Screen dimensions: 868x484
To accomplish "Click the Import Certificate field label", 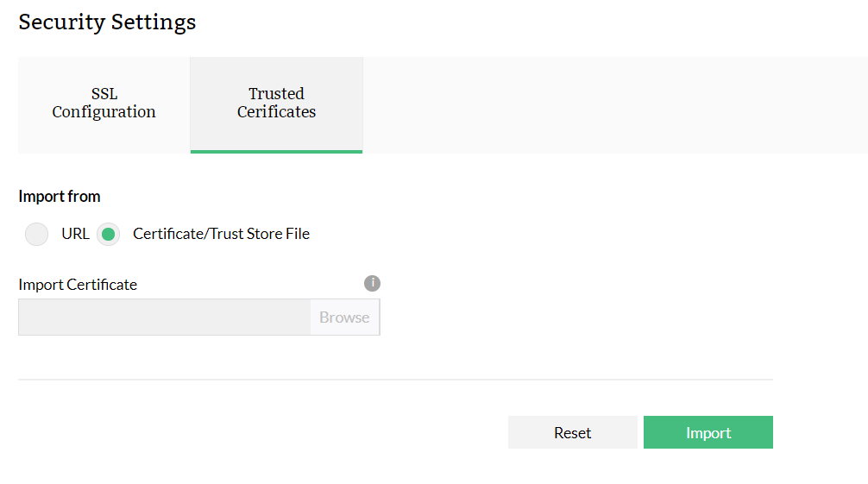I will click(78, 285).
